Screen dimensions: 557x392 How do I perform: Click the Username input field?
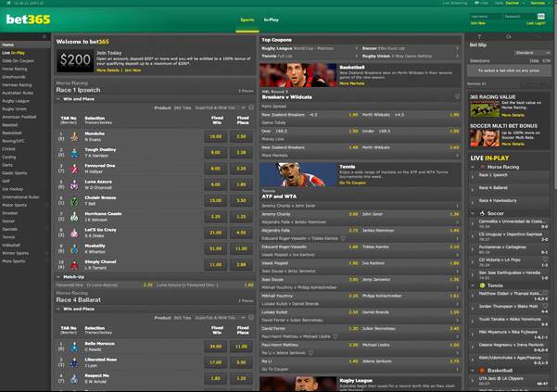coord(486,17)
